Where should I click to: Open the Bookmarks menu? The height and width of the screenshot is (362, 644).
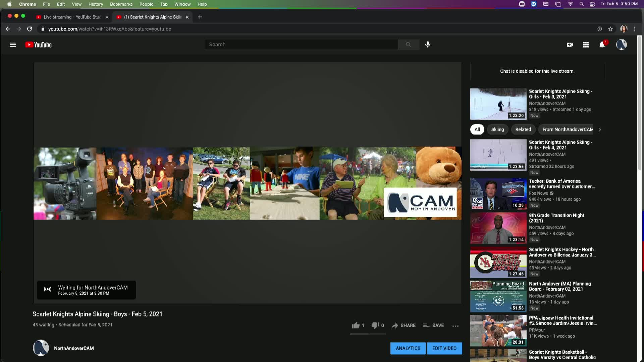click(x=121, y=4)
